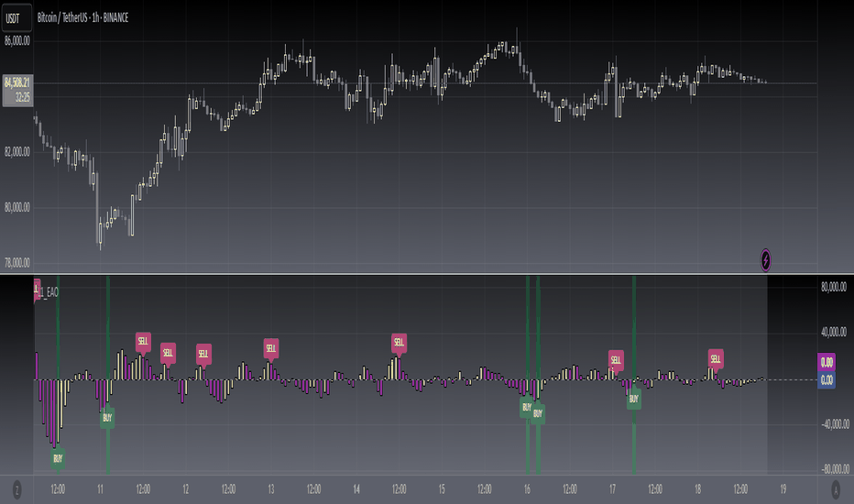Viewport: 854px width, 504px height.
Task: Click date 15 on the time axis
Action: point(442,489)
